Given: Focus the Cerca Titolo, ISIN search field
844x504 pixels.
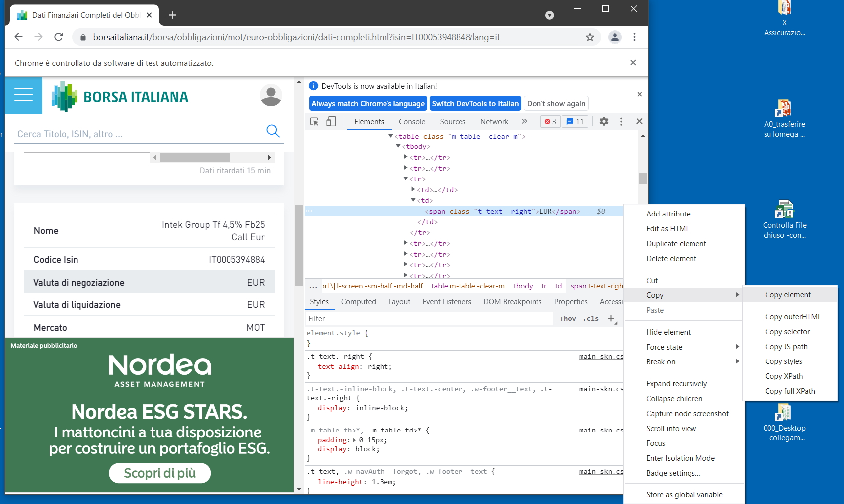Looking at the screenshot, I should click(x=139, y=134).
